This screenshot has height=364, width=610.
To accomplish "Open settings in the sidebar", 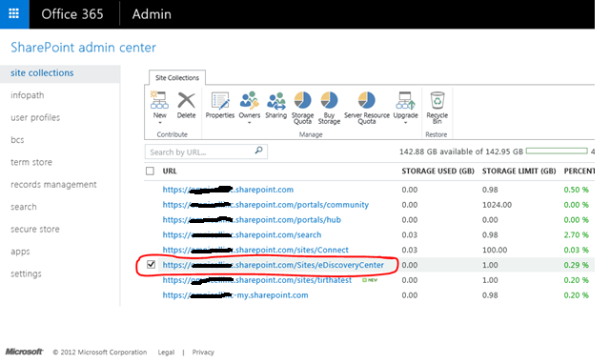I will pyautogui.click(x=26, y=273).
